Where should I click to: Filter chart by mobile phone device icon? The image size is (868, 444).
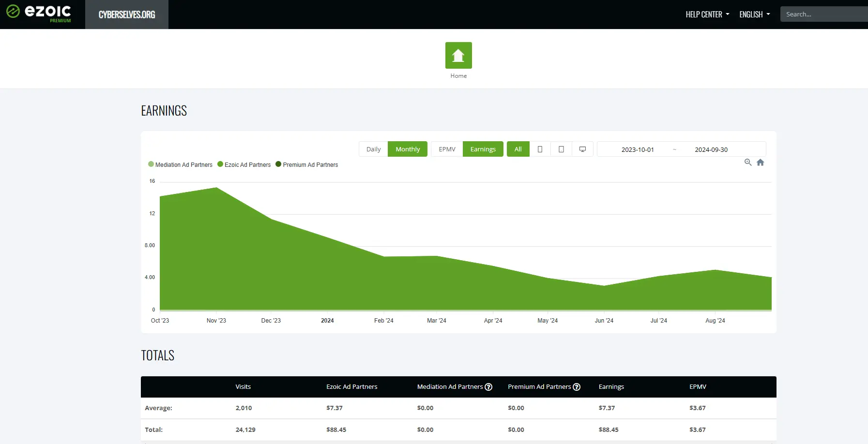[540, 149]
